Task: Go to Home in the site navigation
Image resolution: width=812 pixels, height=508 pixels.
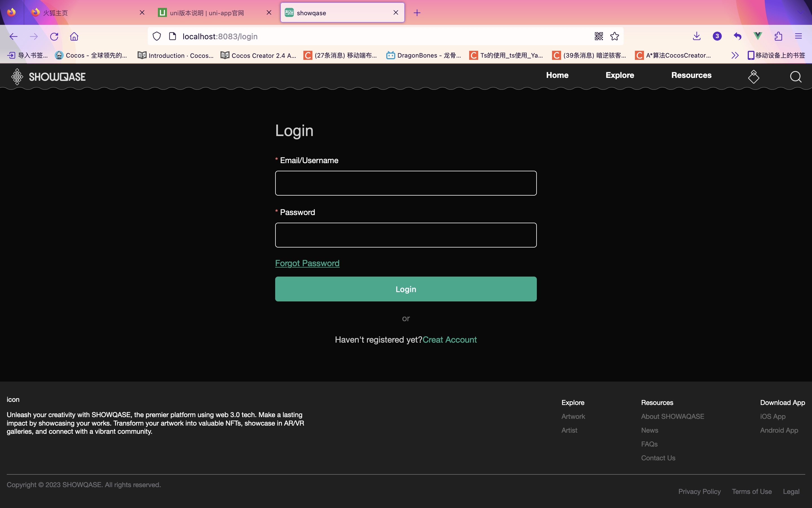Action: tap(557, 75)
